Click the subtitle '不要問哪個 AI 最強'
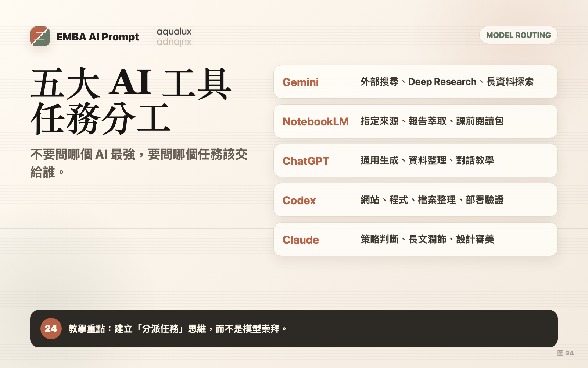Image resolution: width=588 pixels, height=368 pixels. click(83, 155)
